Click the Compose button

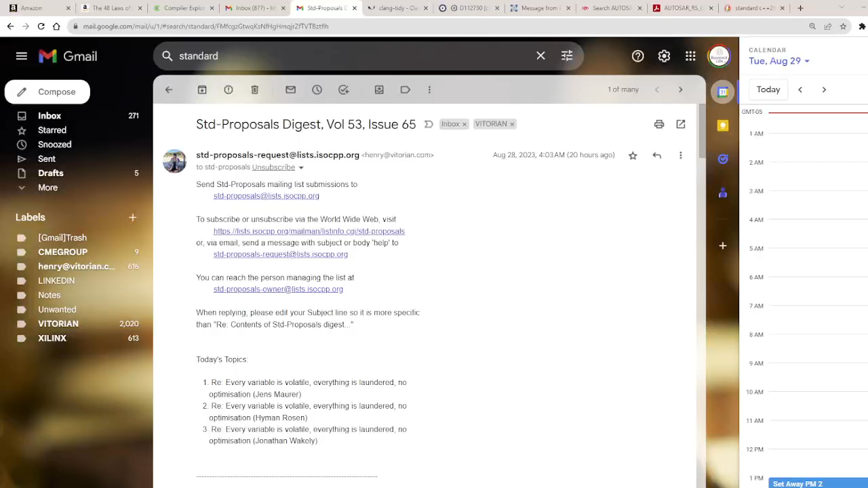(x=47, y=91)
